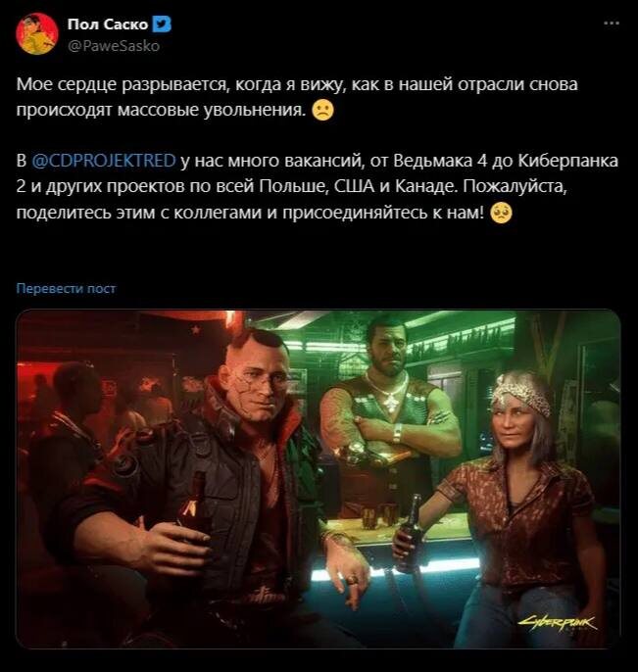
Task: Click the blue verified badge
Action: [162, 24]
